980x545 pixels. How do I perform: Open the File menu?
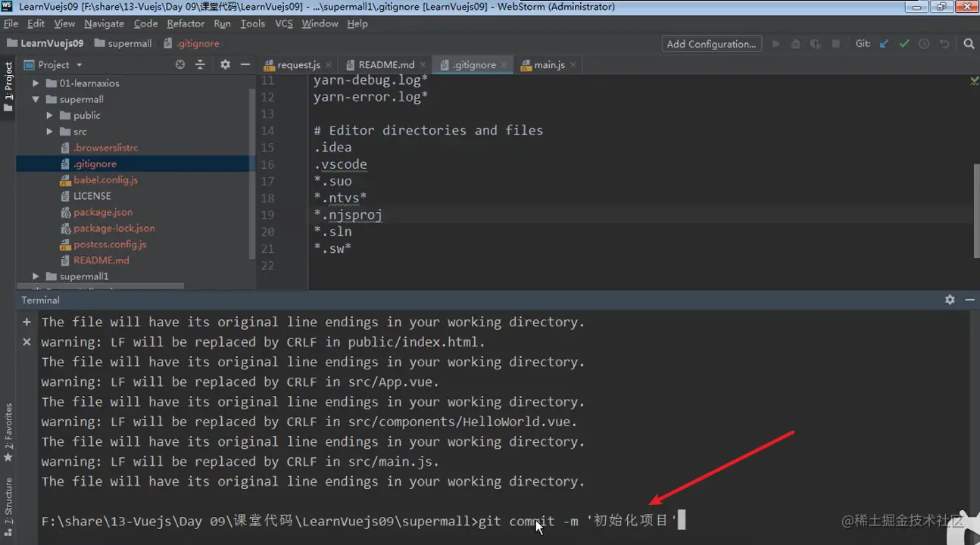(x=11, y=23)
